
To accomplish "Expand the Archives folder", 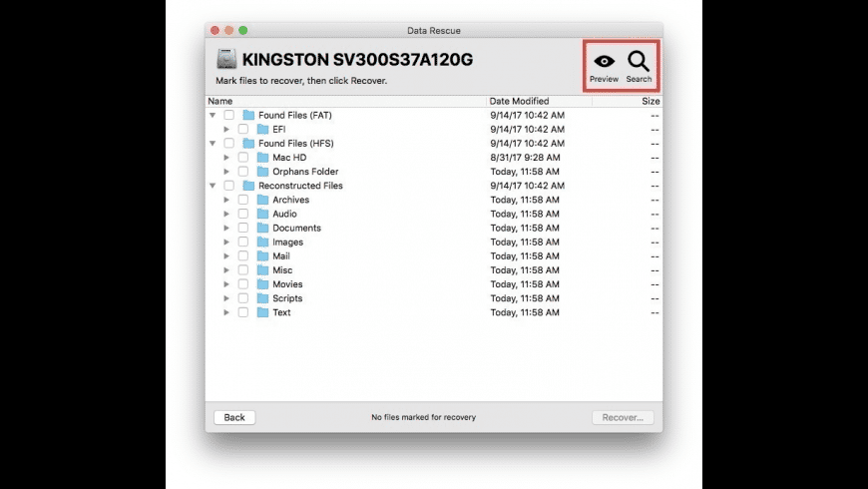I will click(226, 200).
